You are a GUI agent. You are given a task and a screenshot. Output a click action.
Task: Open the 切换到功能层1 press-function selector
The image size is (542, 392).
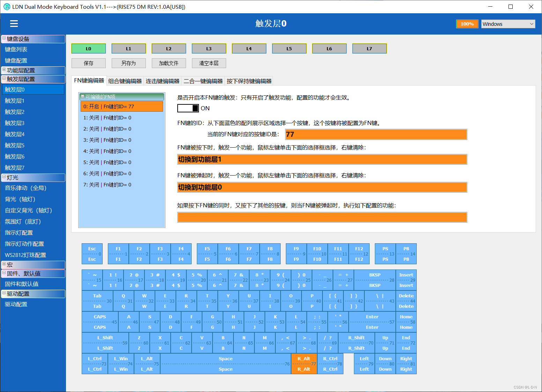(322, 160)
